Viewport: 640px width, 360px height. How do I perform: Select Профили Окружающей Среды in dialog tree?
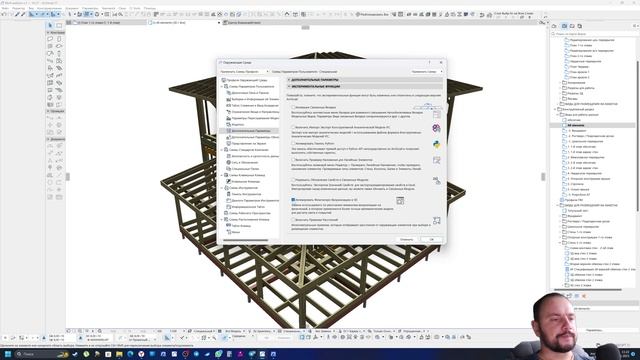pyautogui.click(x=247, y=80)
